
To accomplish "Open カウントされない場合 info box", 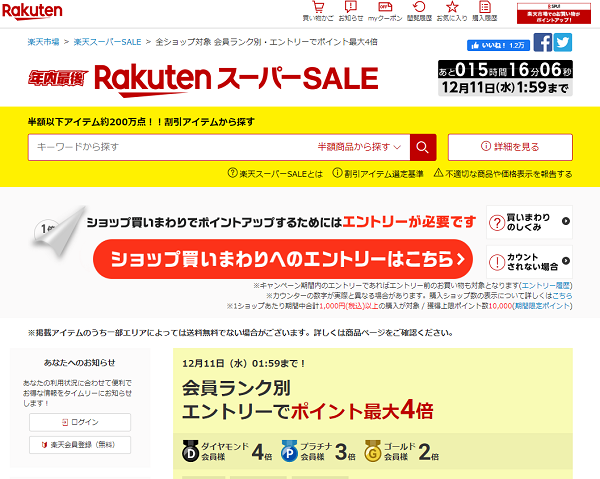I will (x=529, y=262).
